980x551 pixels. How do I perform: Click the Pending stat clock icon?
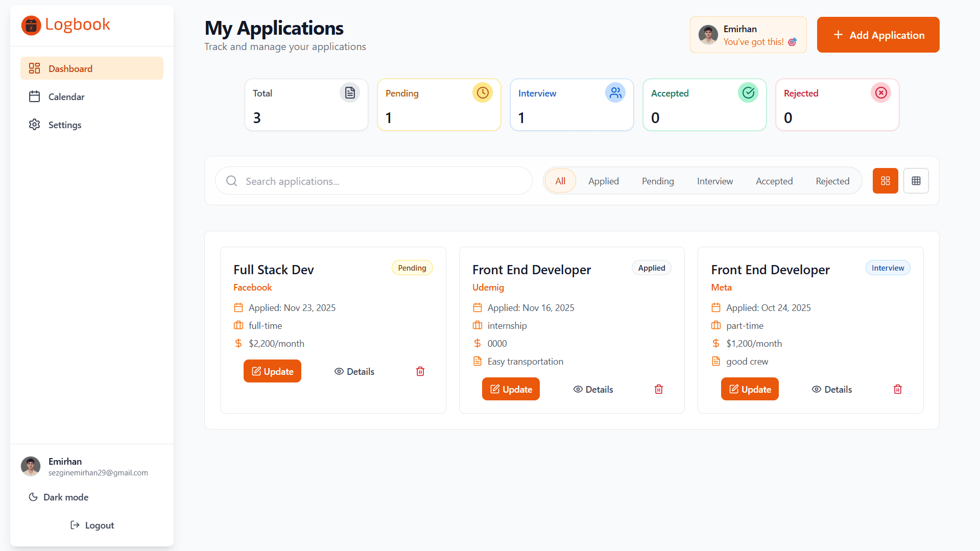coord(483,93)
